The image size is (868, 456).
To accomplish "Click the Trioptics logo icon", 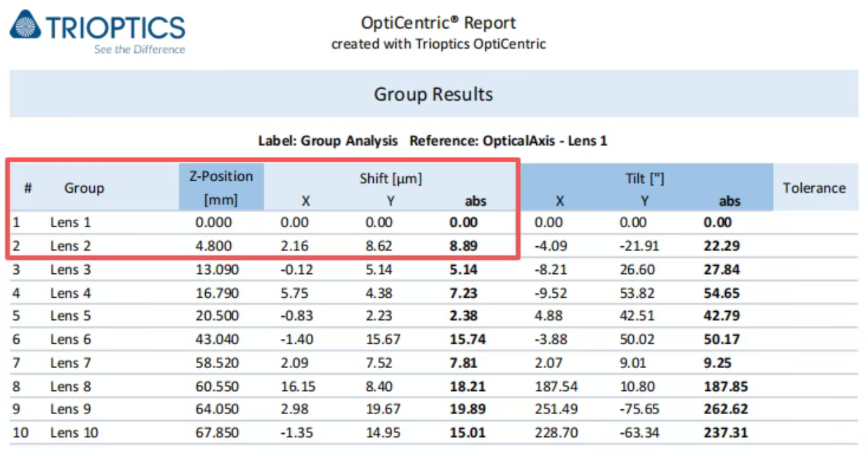I will pyautogui.click(x=25, y=26).
